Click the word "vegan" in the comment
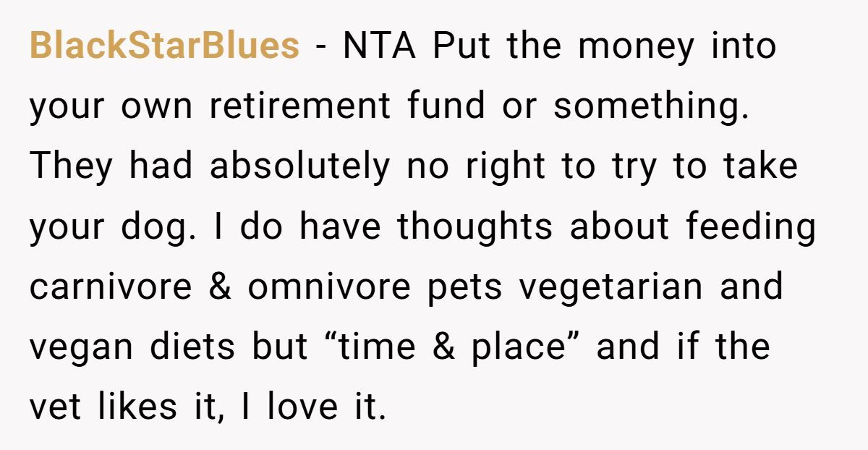Screen dimensions: 868x450 [x=81, y=347]
